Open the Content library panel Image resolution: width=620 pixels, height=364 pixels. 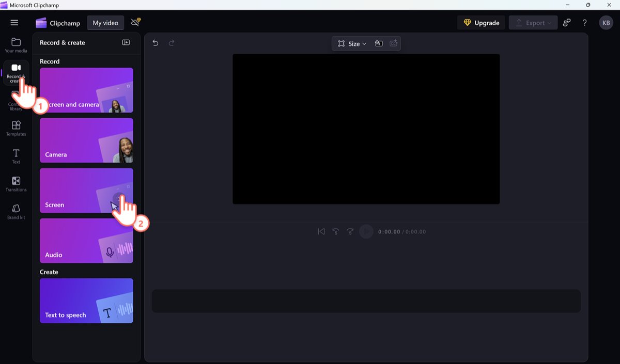pyautogui.click(x=16, y=101)
